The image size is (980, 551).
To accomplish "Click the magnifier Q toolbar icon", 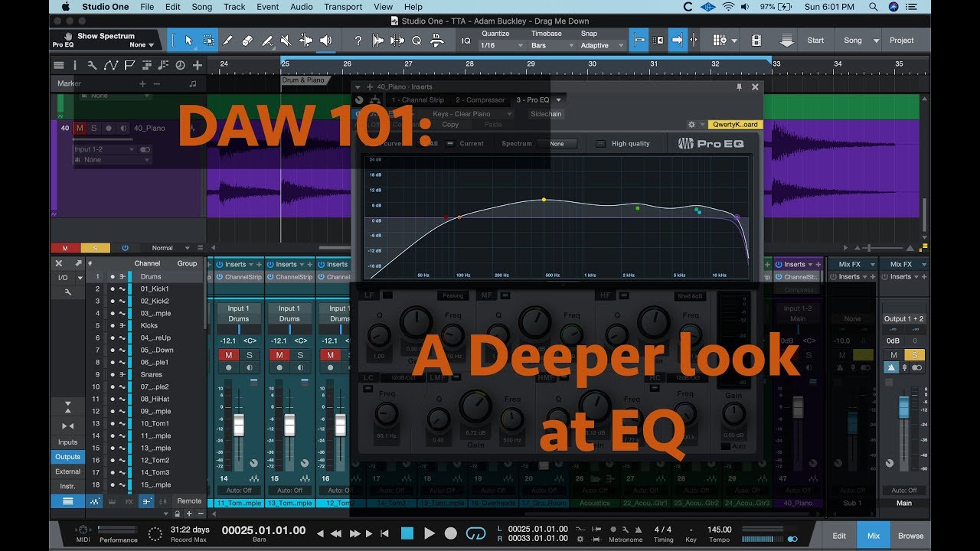I will pos(416,41).
